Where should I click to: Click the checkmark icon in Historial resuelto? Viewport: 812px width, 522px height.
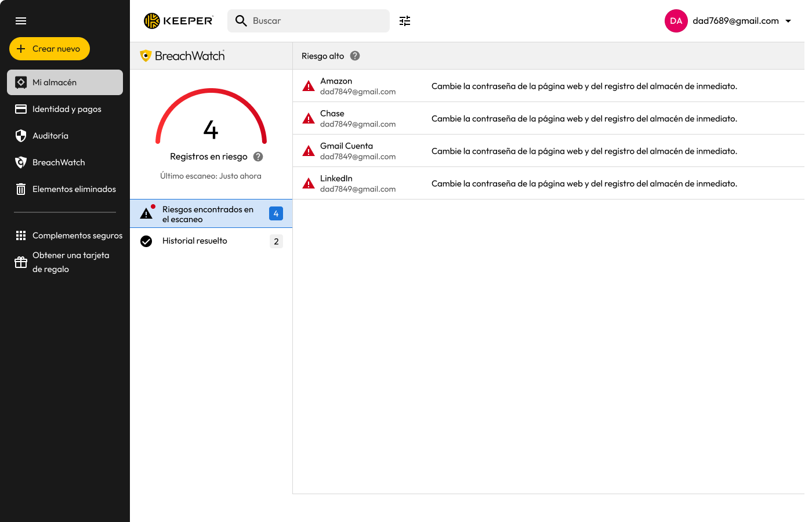tap(146, 241)
